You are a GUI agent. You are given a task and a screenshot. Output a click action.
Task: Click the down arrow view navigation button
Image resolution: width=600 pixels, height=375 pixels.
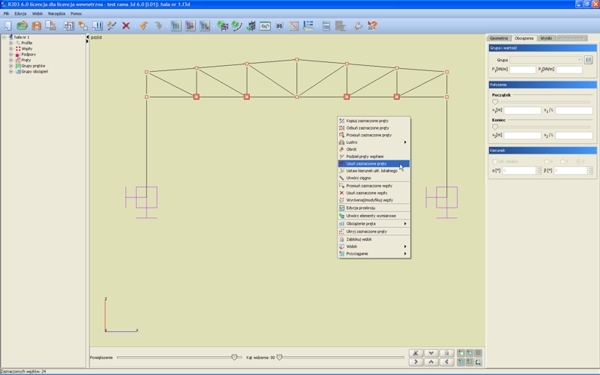click(431, 353)
